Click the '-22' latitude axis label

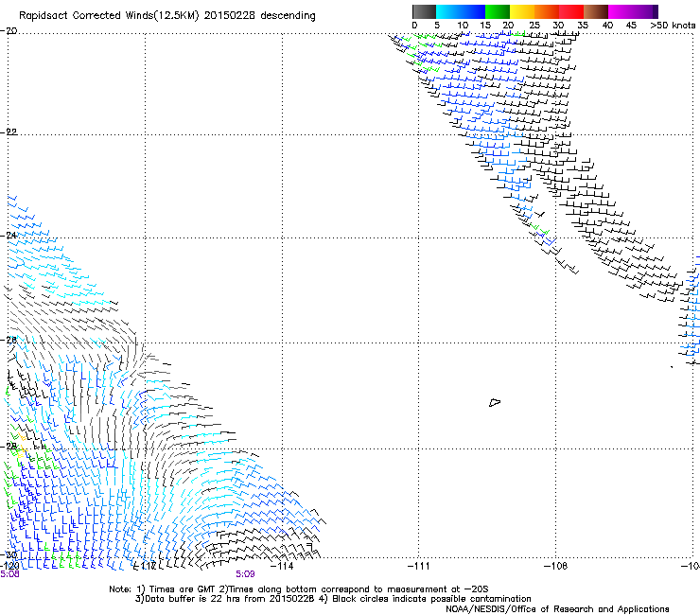(x=9, y=132)
